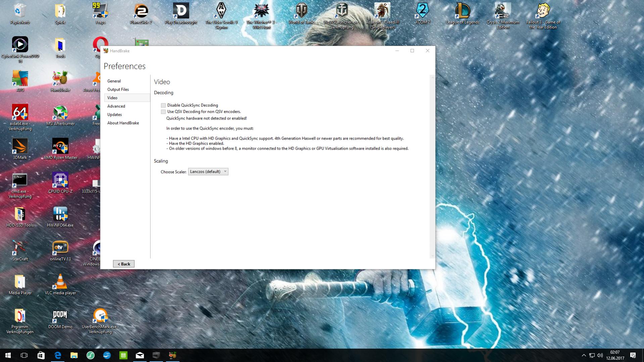Screen dimensions: 644x362
Task: Select the PlanetSide 2 desktop shortcut
Action: (141, 14)
